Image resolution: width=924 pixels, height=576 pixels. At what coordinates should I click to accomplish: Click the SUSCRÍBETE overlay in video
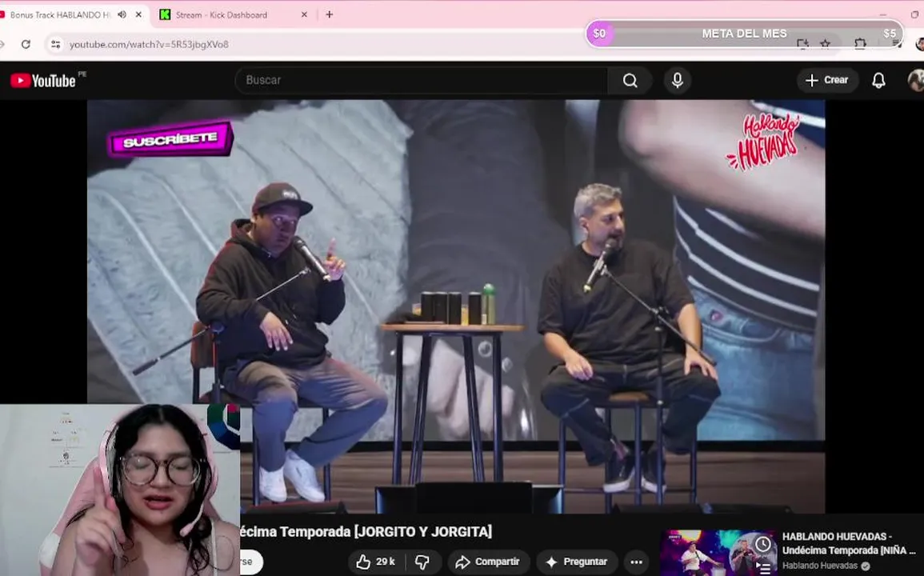[x=171, y=139]
